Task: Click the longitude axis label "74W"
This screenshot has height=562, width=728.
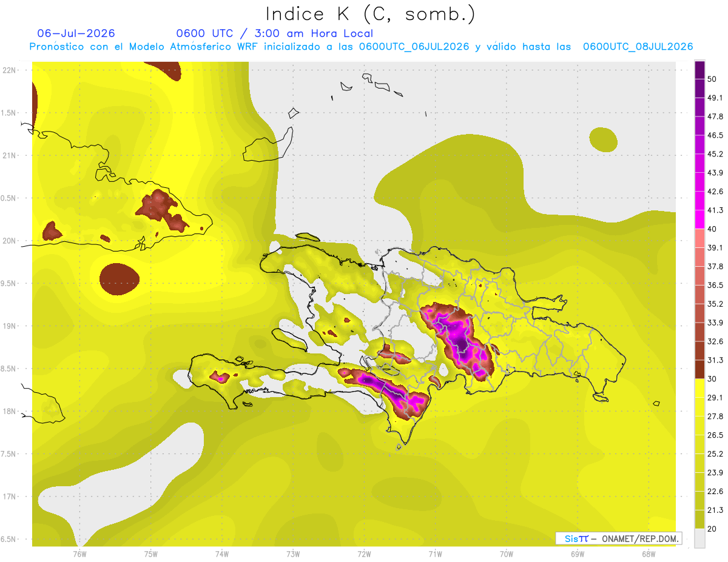Action: (221, 554)
